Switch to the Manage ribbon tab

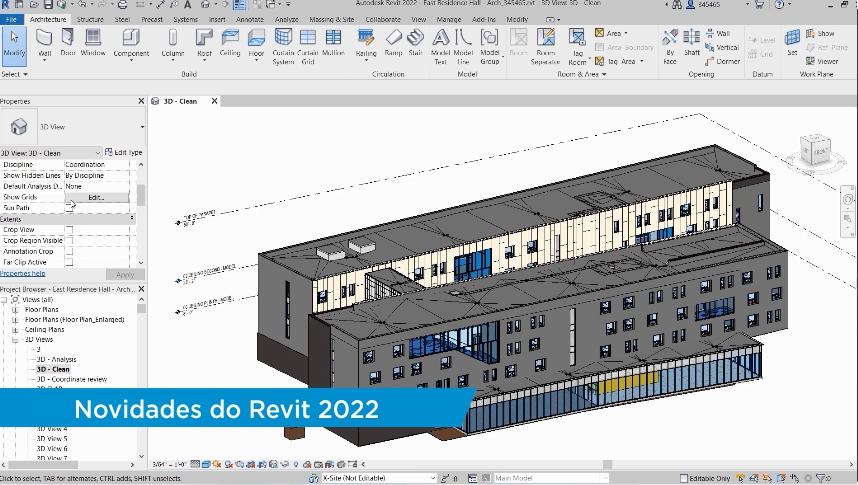click(449, 19)
